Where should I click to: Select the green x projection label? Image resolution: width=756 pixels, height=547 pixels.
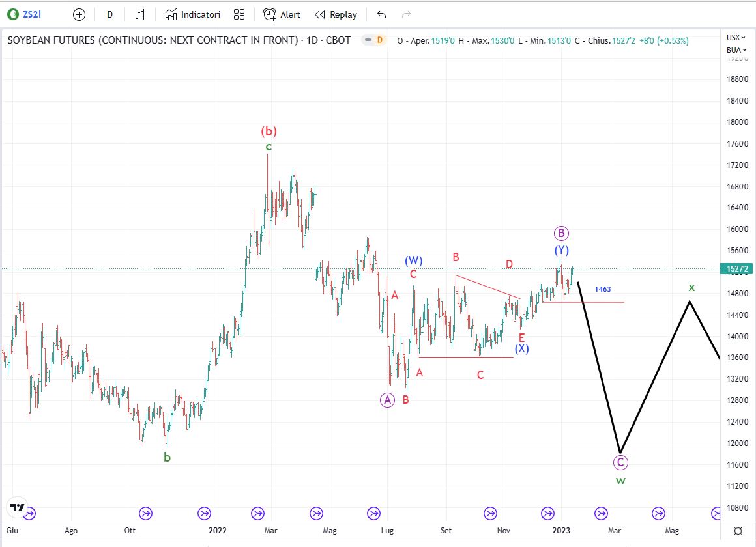pyautogui.click(x=691, y=288)
